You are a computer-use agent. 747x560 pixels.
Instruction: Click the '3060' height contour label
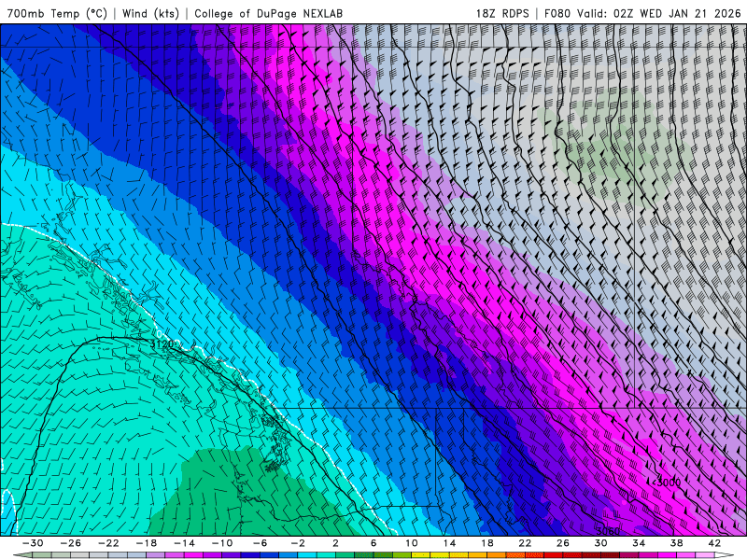pos(608,531)
